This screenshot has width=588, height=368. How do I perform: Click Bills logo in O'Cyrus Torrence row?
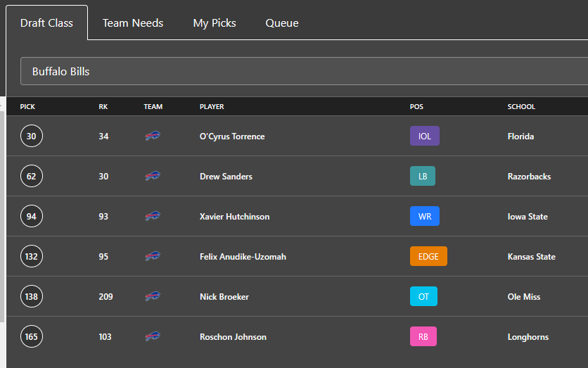[153, 136]
